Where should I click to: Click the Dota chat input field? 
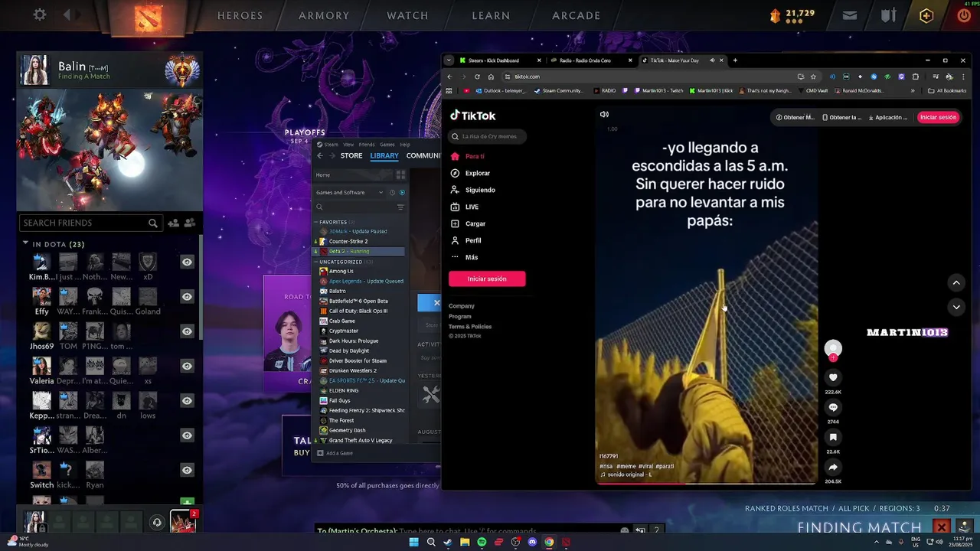tap(467, 531)
